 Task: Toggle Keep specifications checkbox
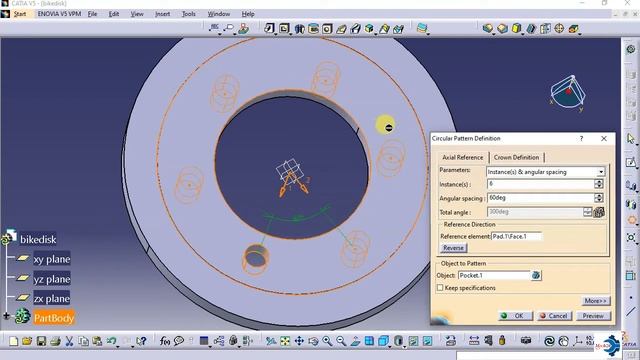[x=440, y=288]
